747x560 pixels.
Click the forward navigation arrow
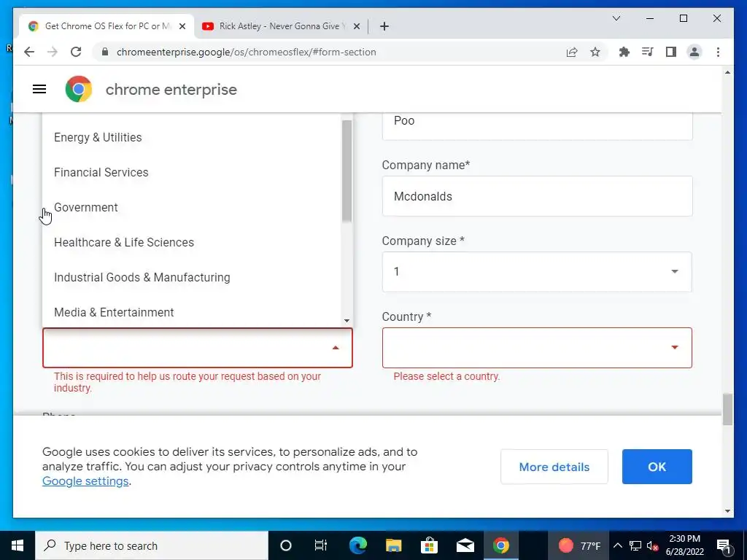tap(53, 52)
